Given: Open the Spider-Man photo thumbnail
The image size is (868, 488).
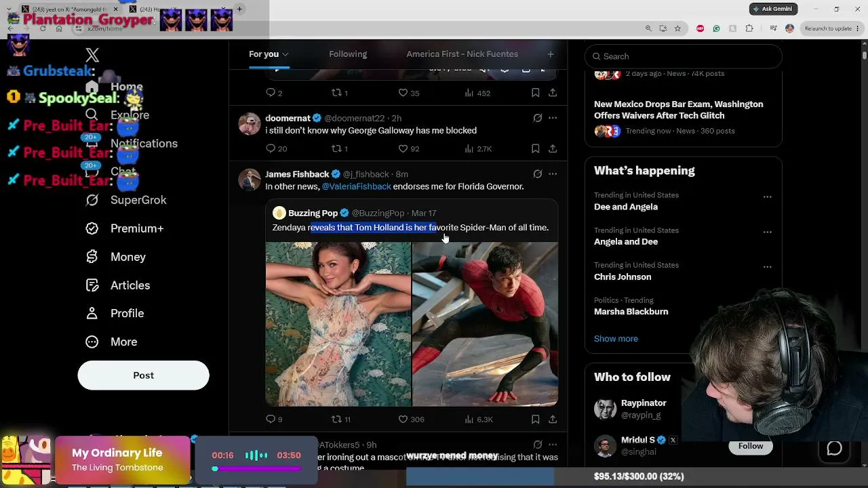Looking at the screenshot, I should (x=486, y=325).
